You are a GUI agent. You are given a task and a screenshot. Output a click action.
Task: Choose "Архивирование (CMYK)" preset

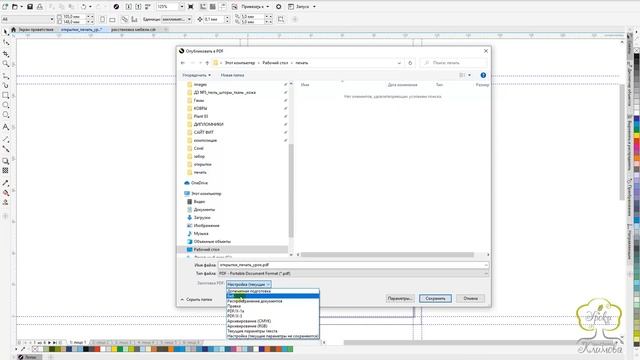coord(273,321)
